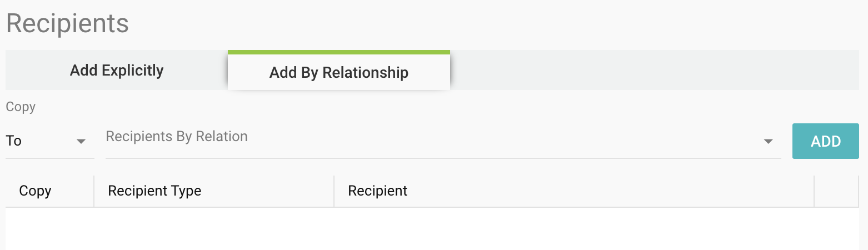Select the Add By Relationship tab
The height and width of the screenshot is (250, 868).
click(x=338, y=72)
